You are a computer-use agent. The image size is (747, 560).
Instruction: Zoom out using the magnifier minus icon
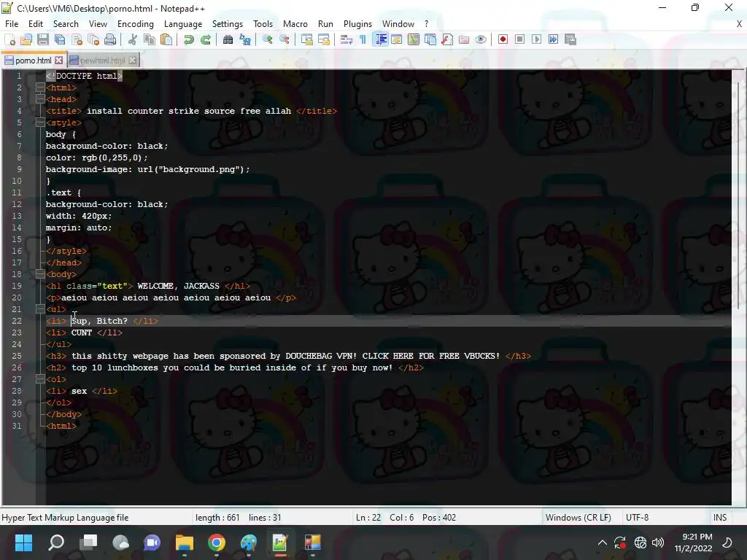pos(285,39)
